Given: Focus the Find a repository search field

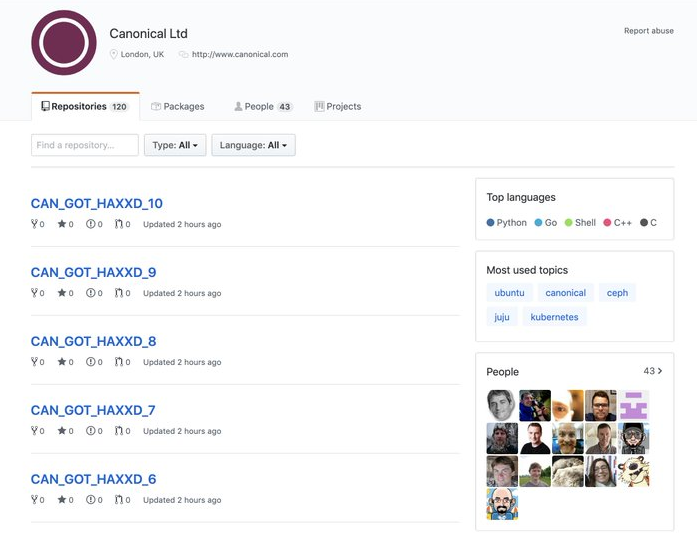Looking at the screenshot, I should coord(85,145).
